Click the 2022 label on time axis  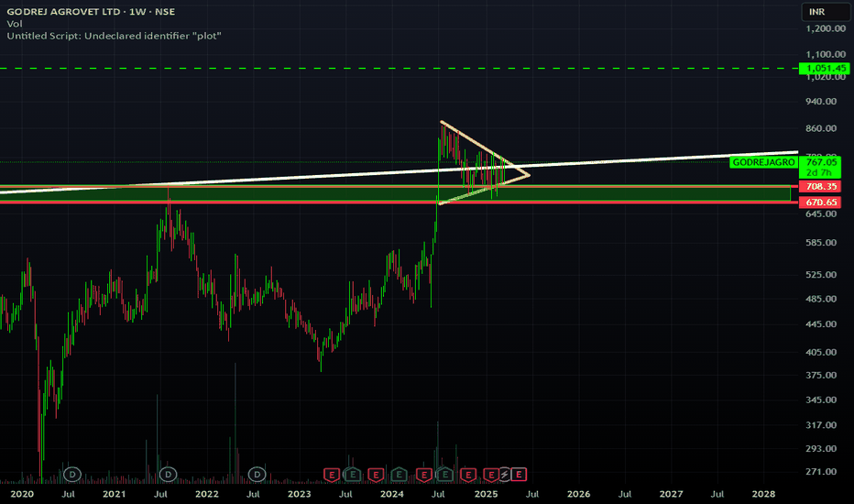click(207, 494)
